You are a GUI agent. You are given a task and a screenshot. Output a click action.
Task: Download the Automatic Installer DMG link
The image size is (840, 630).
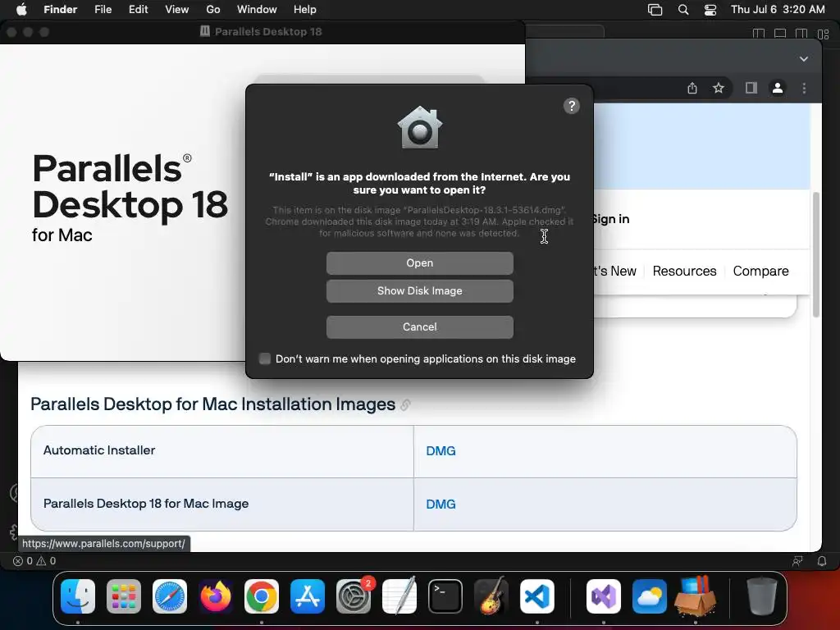coord(441,451)
